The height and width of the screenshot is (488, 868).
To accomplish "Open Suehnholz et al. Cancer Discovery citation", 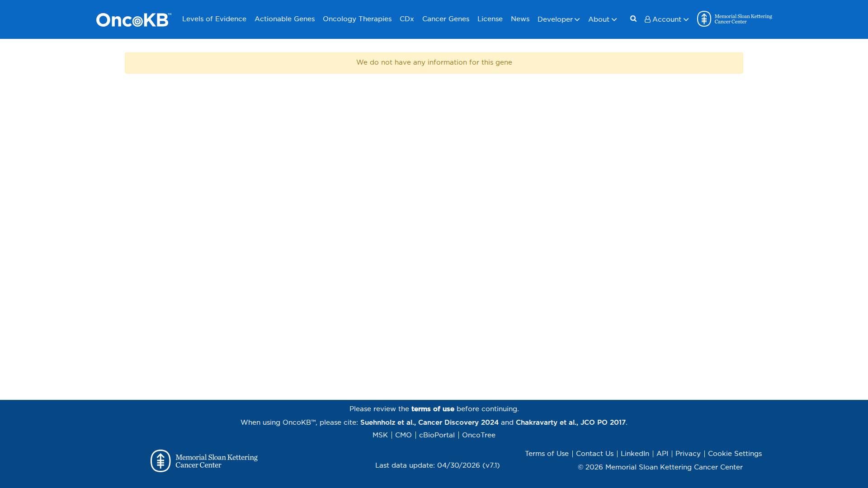I will click(x=429, y=422).
